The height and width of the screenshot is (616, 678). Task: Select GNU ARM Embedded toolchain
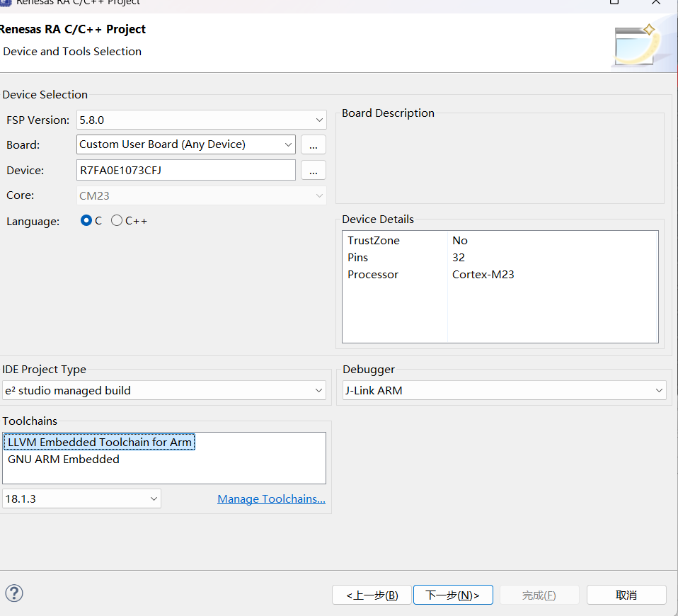(x=64, y=460)
